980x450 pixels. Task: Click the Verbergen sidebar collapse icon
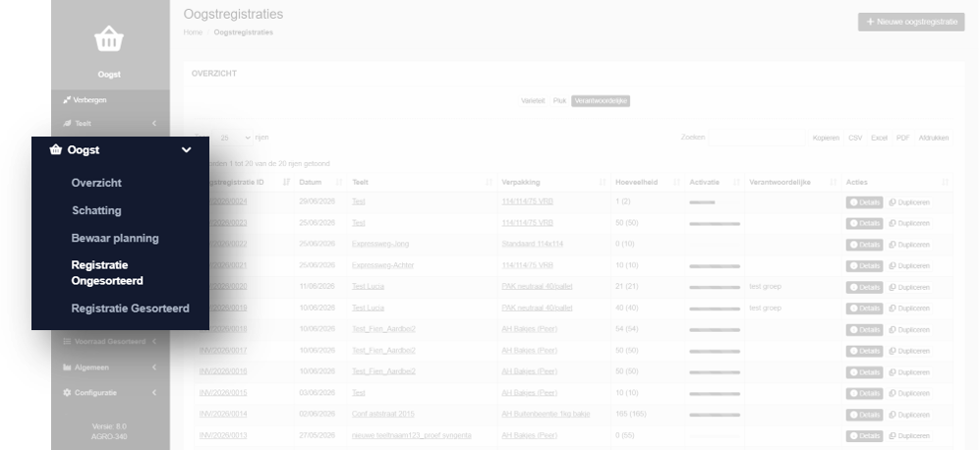point(67,100)
